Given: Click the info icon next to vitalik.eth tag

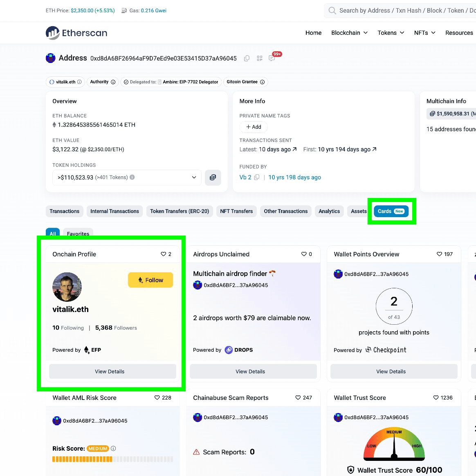Looking at the screenshot, I should tap(79, 82).
